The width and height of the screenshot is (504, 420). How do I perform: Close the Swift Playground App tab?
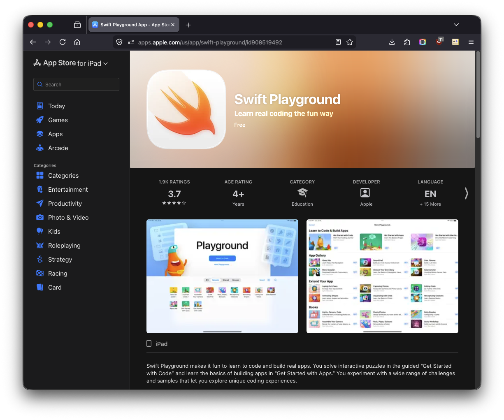pos(173,25)
